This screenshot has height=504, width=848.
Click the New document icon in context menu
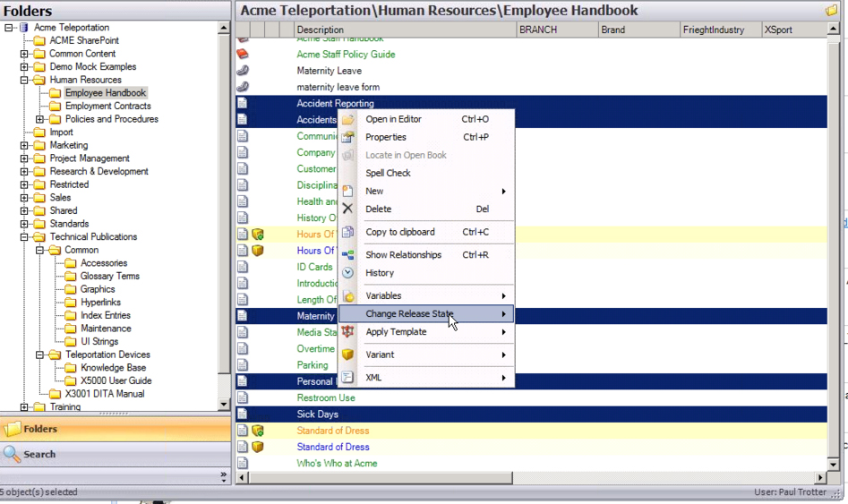coord(347,191)
